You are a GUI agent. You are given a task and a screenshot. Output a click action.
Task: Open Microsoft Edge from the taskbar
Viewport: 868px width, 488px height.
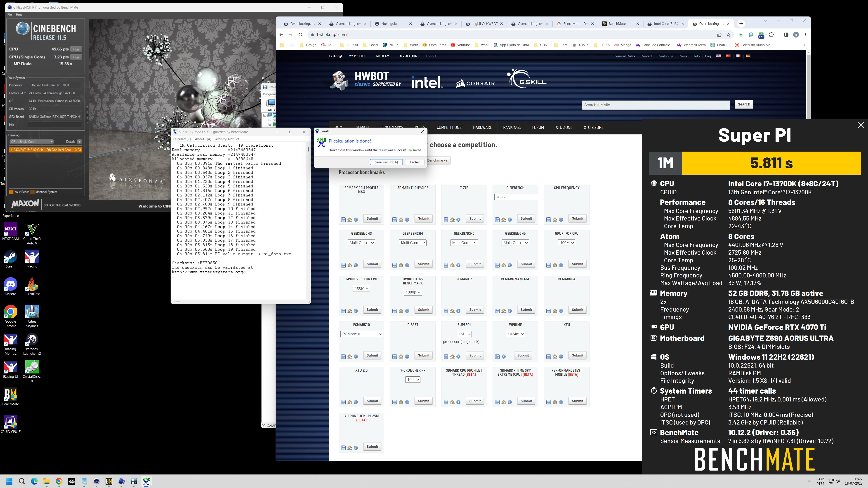(34, 481)
